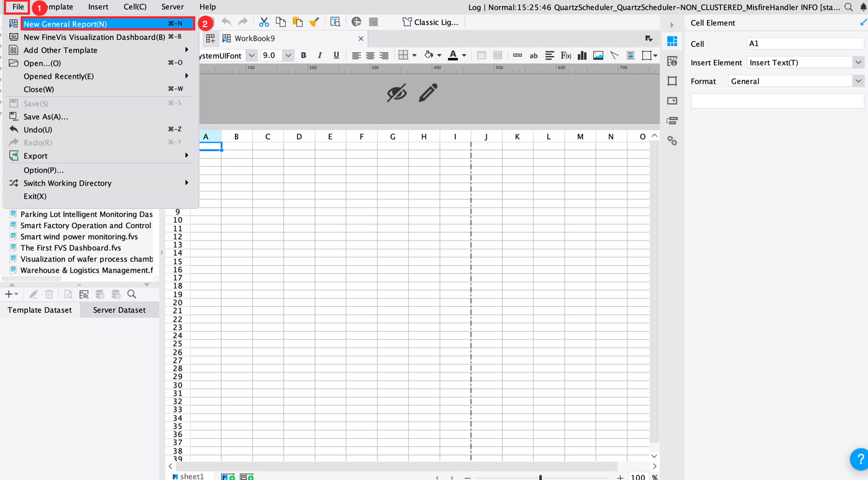Viewport: 868px width, 480px height.
Task: Insert an image using the picture icon
Action: click(x=598, y=55)
